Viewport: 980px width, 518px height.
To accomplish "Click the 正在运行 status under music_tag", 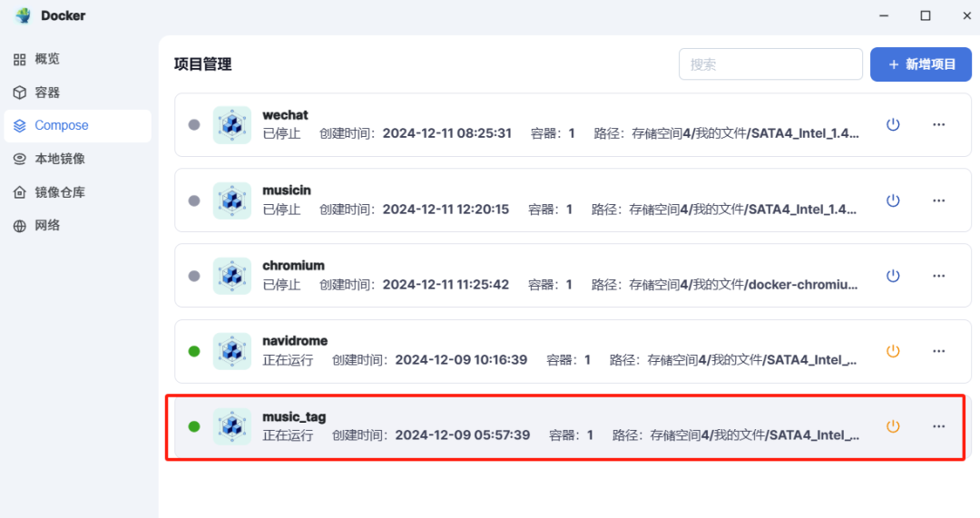I will coord(288,435).
